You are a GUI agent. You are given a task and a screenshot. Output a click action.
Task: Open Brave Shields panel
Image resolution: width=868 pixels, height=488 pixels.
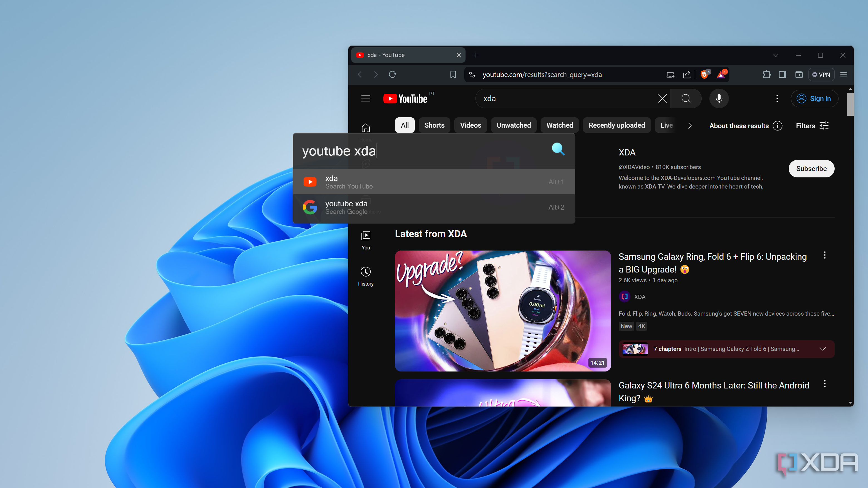[x=705, y=74]
